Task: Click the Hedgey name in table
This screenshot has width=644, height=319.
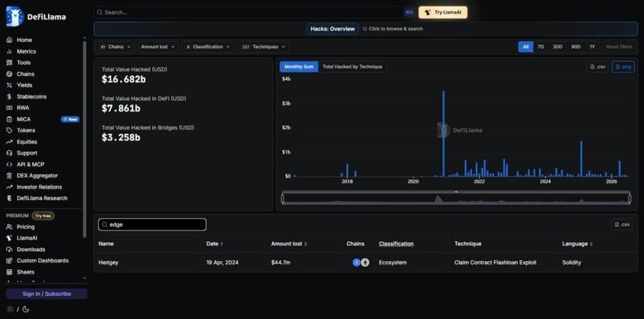Action: pos(108,262)
